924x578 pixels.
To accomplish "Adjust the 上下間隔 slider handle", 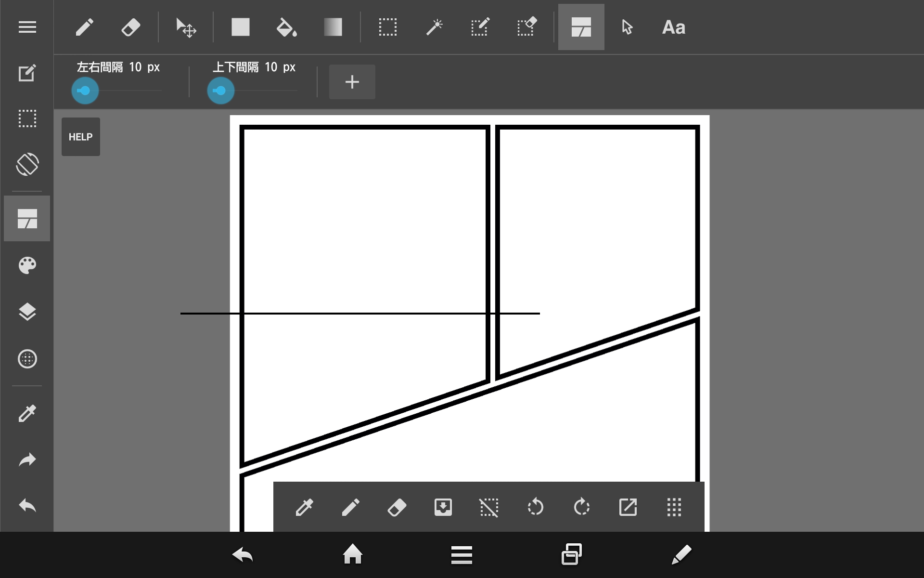I will coord(221,91).
